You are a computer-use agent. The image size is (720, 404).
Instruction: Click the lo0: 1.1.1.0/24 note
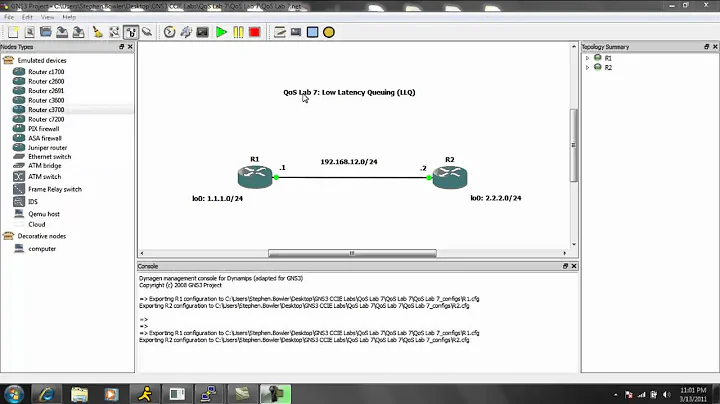(217, 198)
